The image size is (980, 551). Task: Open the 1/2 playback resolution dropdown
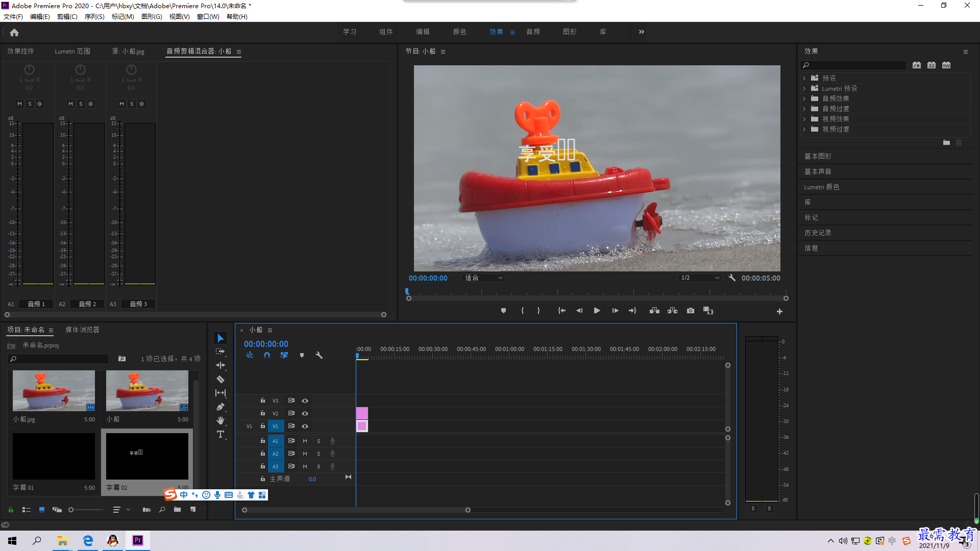(x=700, y=278)
